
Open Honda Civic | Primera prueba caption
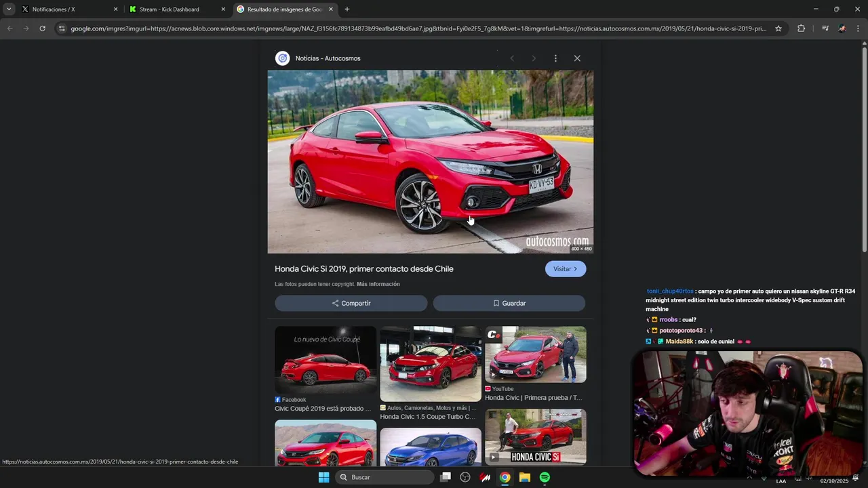tap(533, 398)
